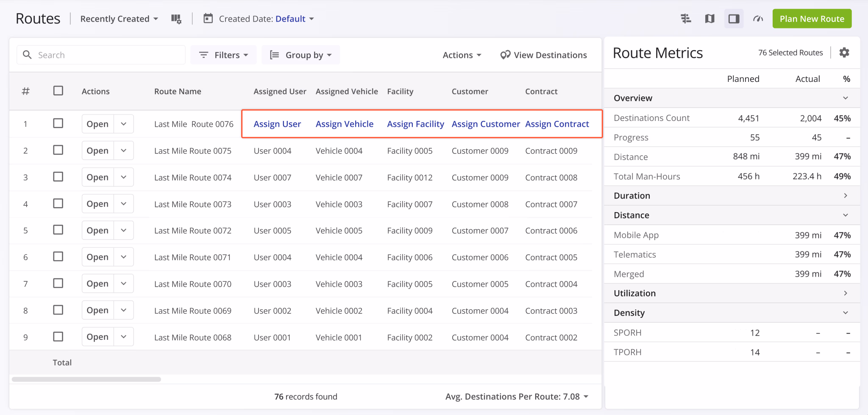Select the checkbox for Last Mile Route 0075
Viewport: 868px width, 415px height.
58,150
